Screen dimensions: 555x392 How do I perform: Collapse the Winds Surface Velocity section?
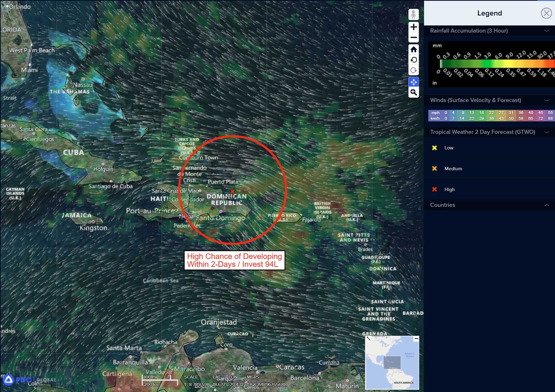tap(547, 100)
